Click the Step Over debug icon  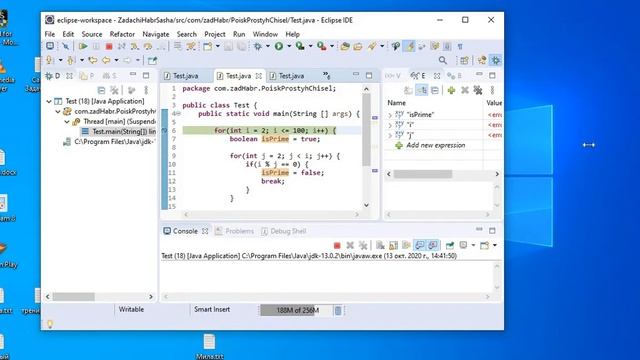[147, 46]
